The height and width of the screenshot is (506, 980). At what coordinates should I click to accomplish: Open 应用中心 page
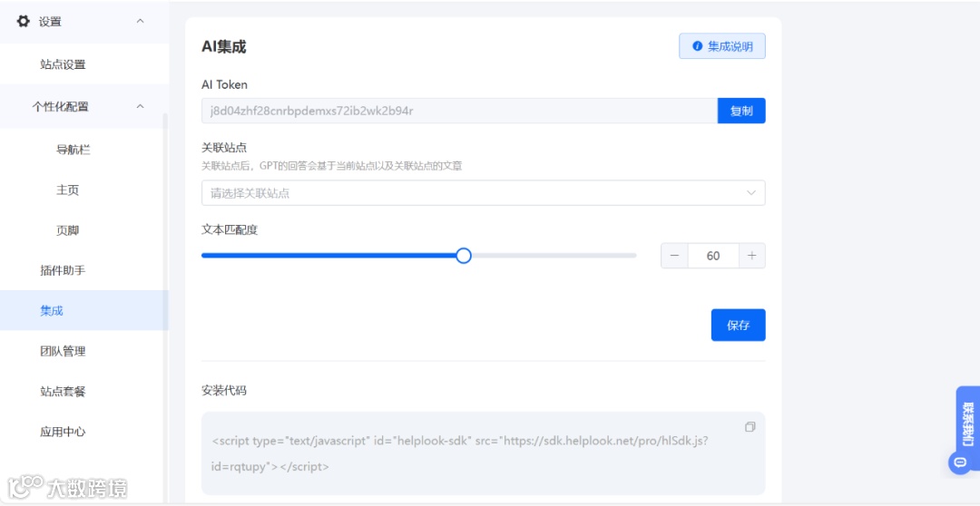pos(63,432)
